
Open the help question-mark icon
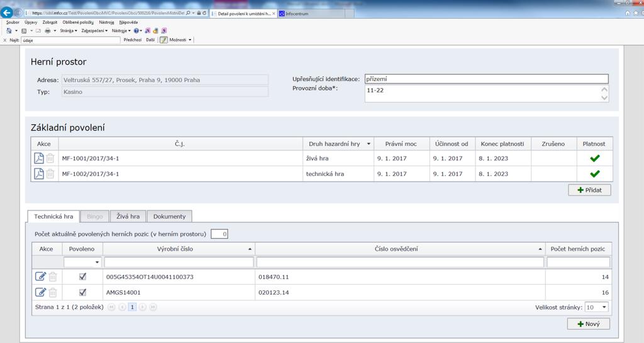coord(136,31)
